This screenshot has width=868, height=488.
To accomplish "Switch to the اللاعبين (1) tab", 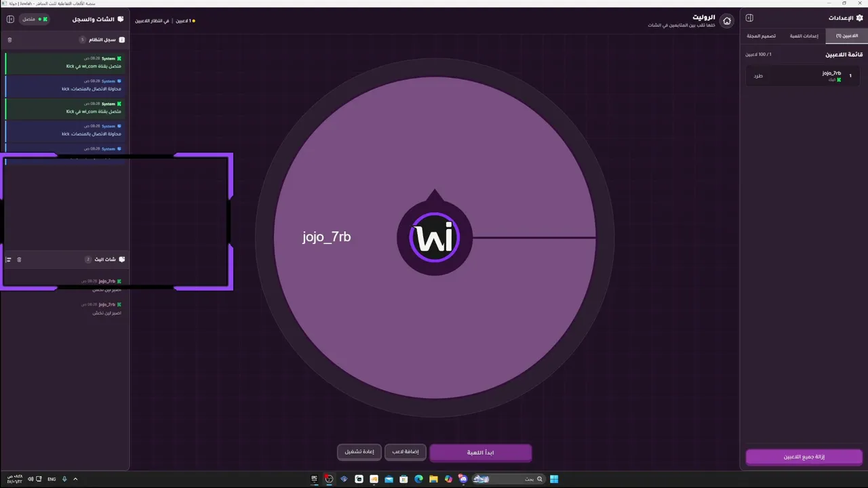I will (847, 36).
